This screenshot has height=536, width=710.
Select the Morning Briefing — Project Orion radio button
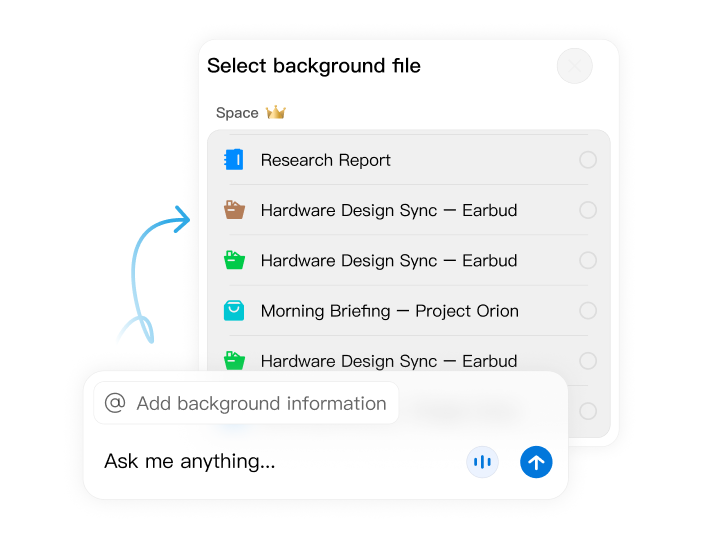[588, 311]
